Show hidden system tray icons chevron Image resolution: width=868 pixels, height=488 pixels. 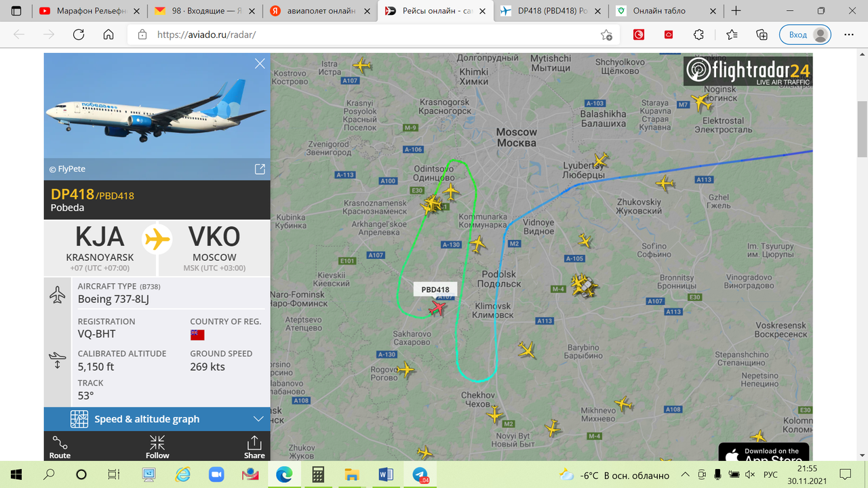coord(686,474)
